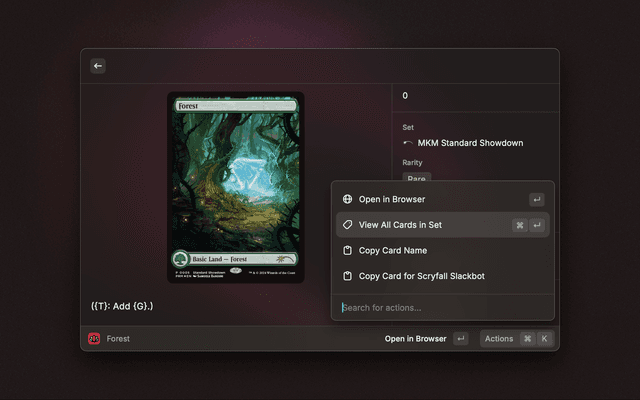The width and height of the screenshot is (640, 400).
Task: Click the command key symbol in the highlighted row
Action: click(519, 226)
